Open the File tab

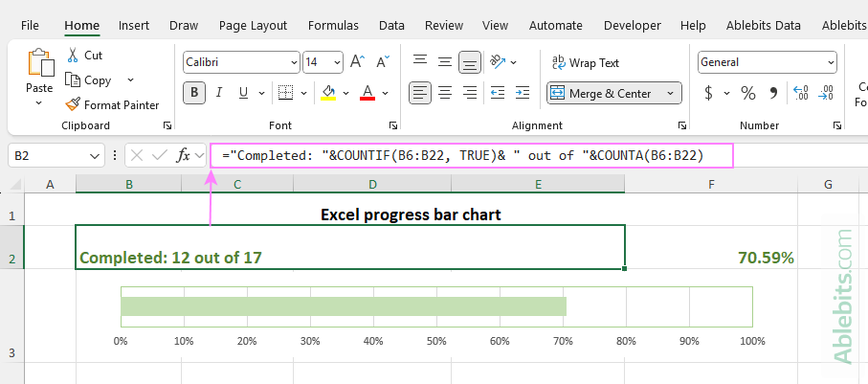pos(30,26)
